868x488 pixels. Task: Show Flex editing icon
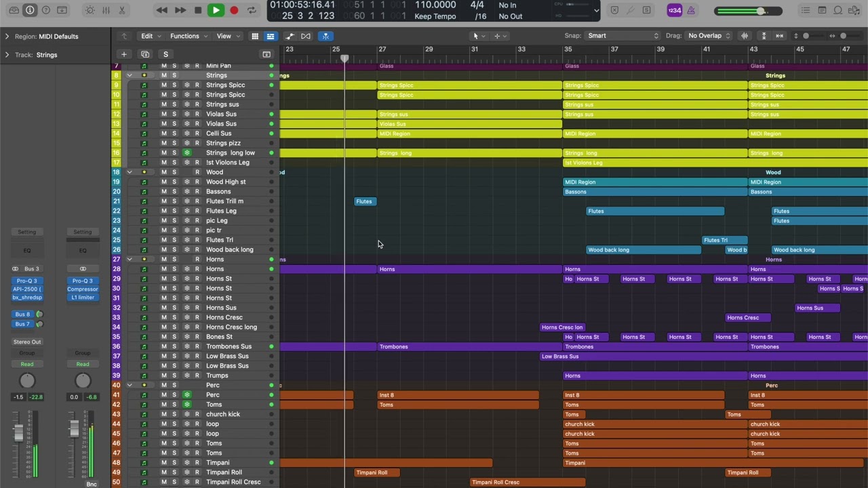[306, 36]
